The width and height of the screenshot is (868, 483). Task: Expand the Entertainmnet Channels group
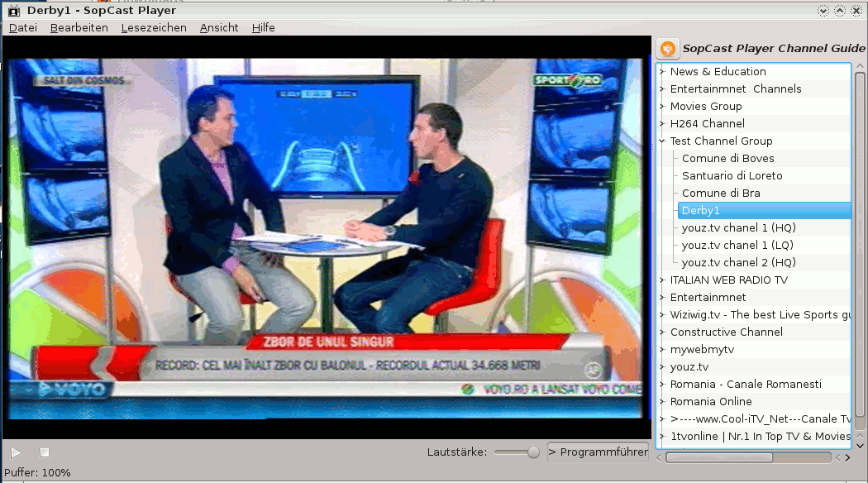pyautogui.click(x=662, y=88)
